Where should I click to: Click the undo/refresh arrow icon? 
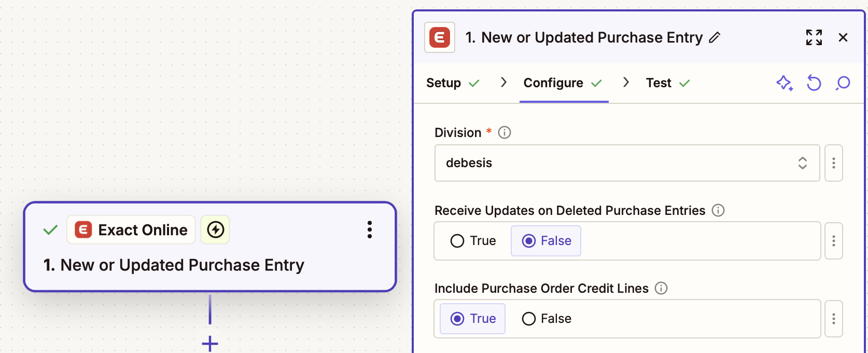[814, 83]
